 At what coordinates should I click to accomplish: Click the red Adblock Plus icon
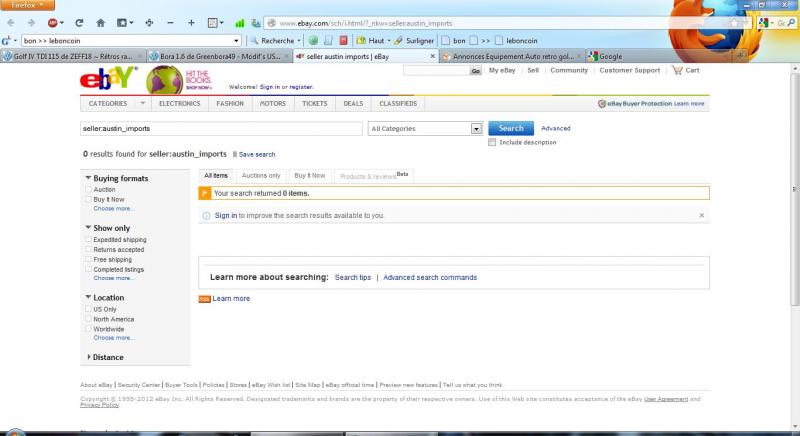click(x=53, y=23)
